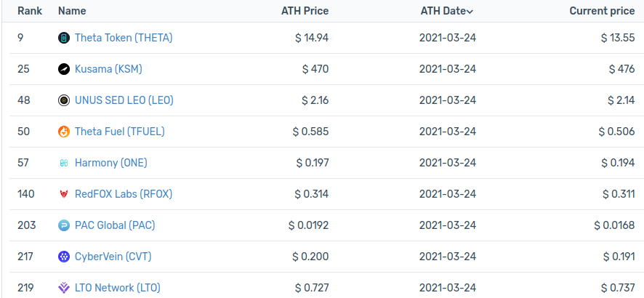This screenshot has width=644, height=298.
Task: Click the orange Theta Fuel icon
Action: pos(64,132)
